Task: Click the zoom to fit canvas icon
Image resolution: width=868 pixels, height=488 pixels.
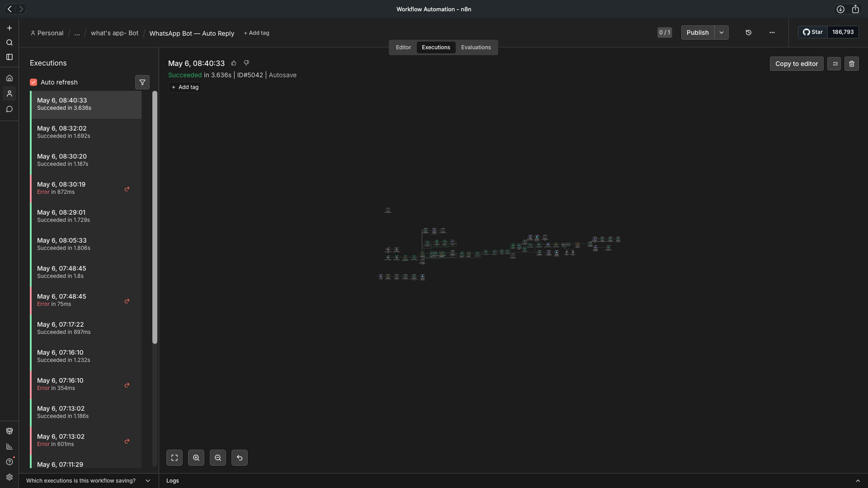Action: [x=175, y=458]
